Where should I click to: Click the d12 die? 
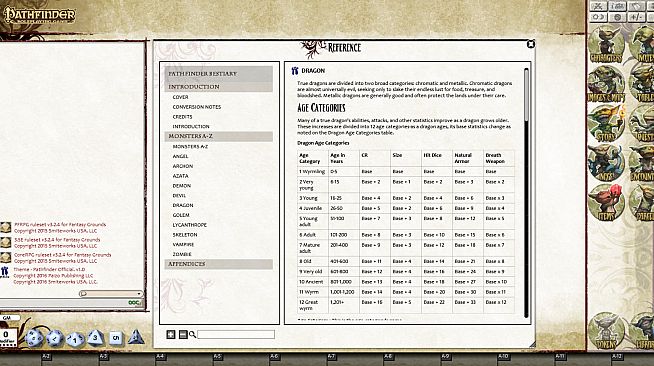[55, 338]
